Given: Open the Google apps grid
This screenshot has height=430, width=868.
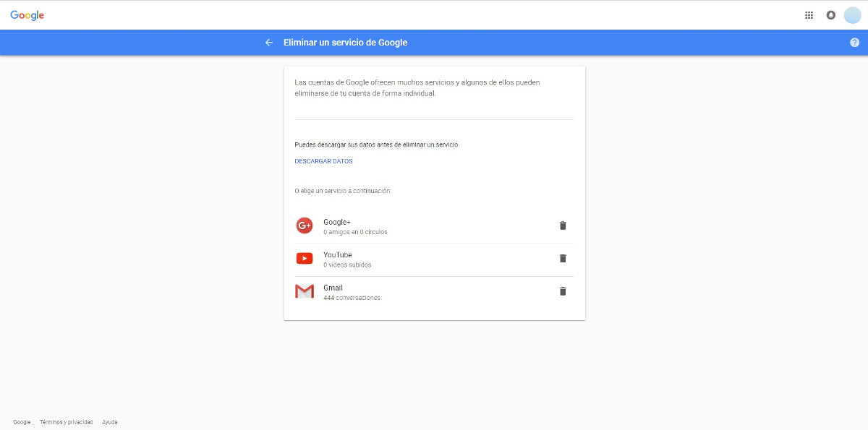Looking at the screenshot, I should 809,15.
